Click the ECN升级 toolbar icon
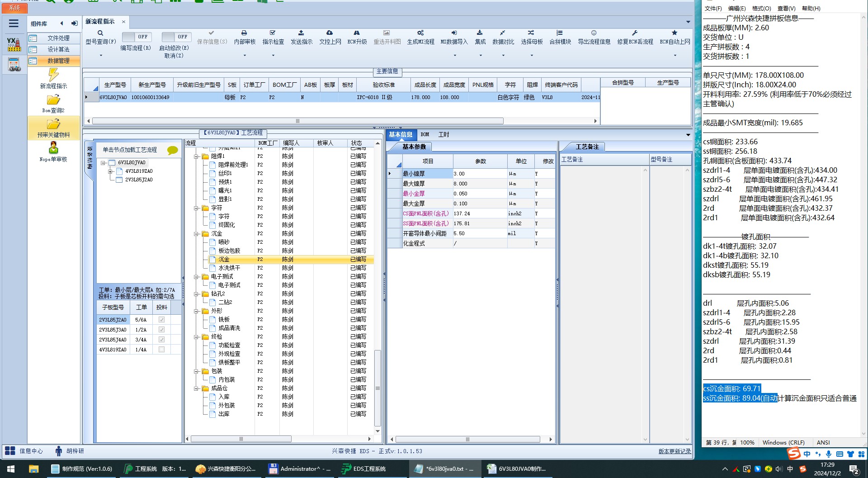 pyautogui.click(x=357, y=33)
